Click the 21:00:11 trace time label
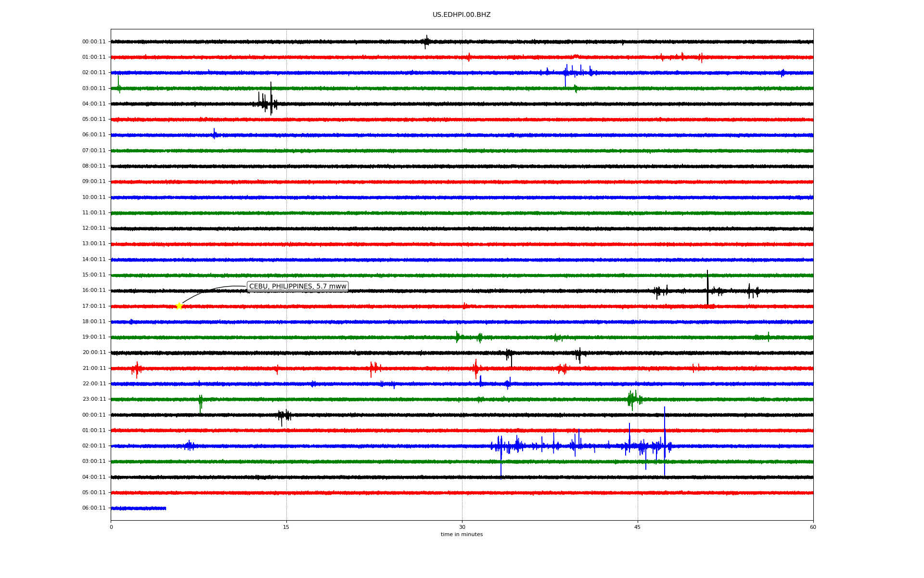Viewport: 924px width, 578px height. 94,368
